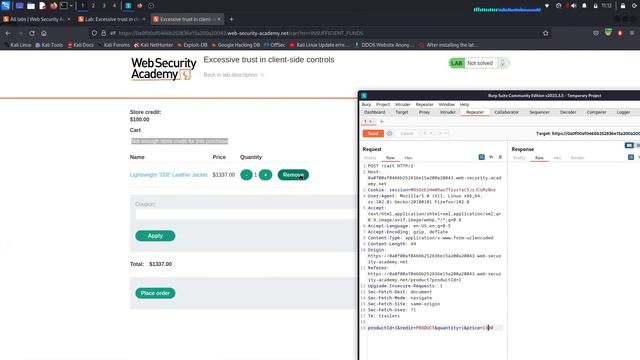This screenshot has width=640, height=360.
Task: Open the notifications bell in tray
Action: tap(584, 6)
